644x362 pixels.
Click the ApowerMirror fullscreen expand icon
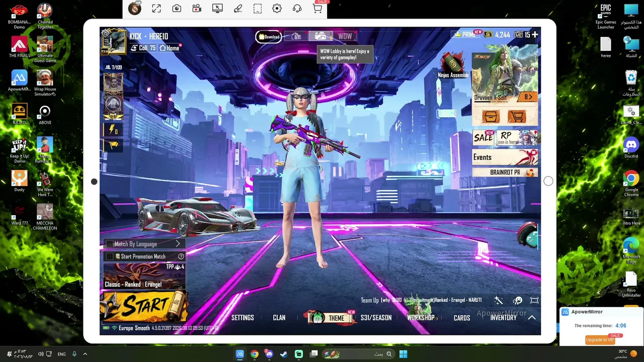[x=156, y=9]
